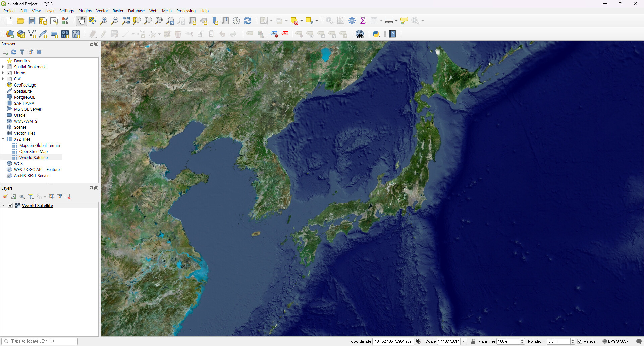644x346 pixels.
Task: Click the Type to locate search field
Action: click(x=40, y=341)
